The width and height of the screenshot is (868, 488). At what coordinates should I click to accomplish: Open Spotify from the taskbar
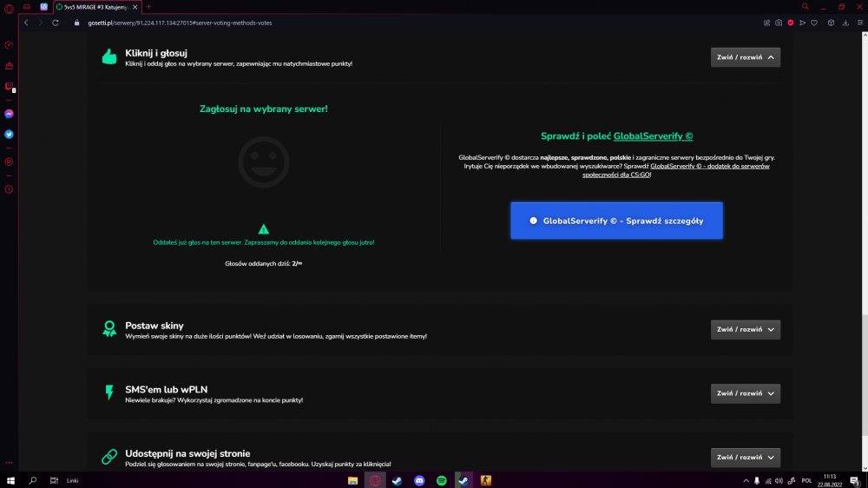(x=441, y=480)
